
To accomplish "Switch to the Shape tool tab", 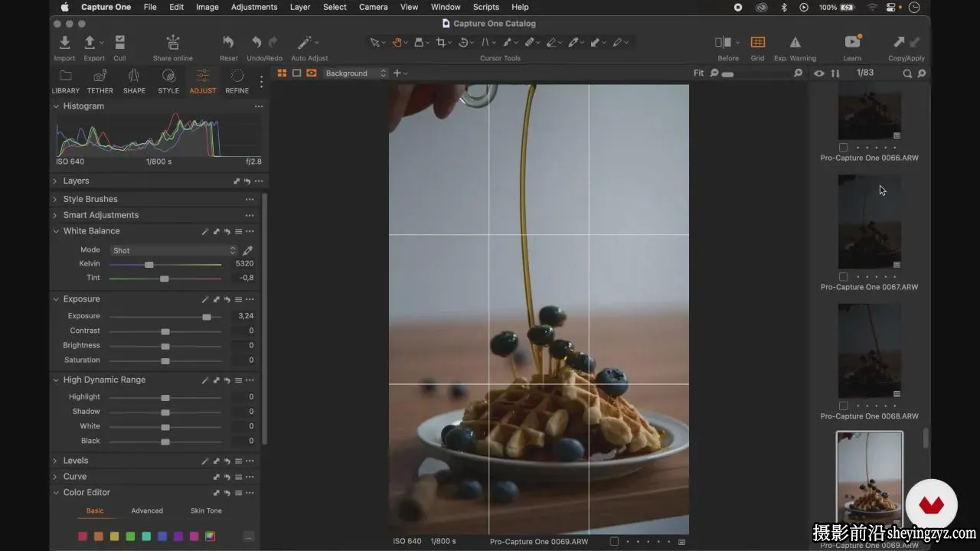I will (134, 81).
